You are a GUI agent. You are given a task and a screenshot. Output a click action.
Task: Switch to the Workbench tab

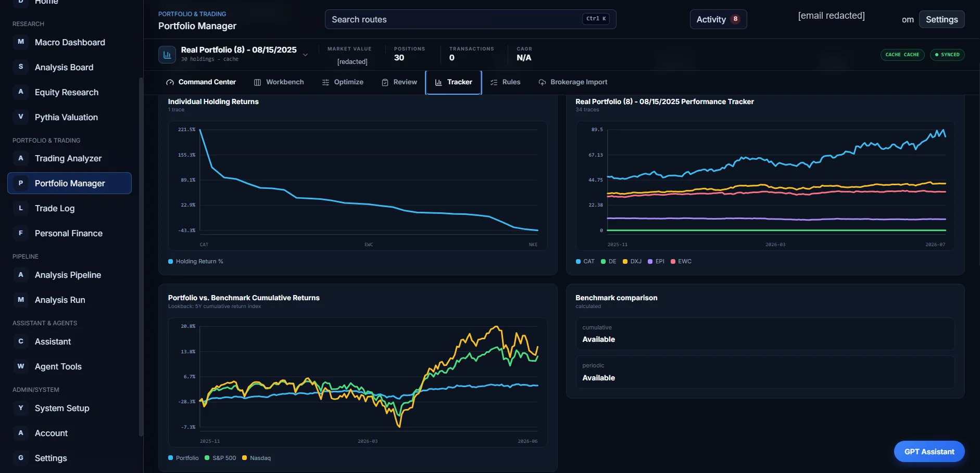pos(279,82)
